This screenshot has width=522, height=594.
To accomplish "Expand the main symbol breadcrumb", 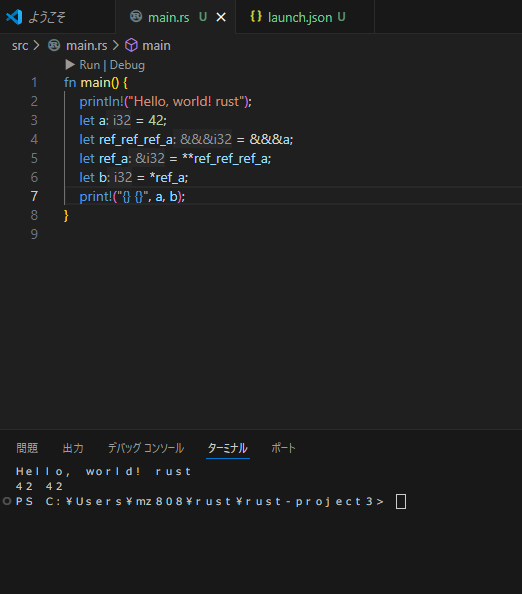I will (156, 46).
